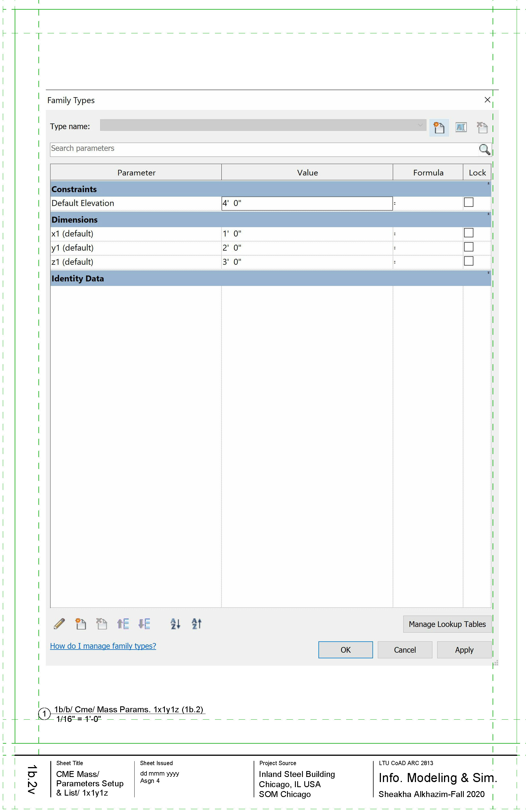Click the Edit Parameter pencil icon
The width and height of the screenshot is (526, 812).
tap(59, 624)
